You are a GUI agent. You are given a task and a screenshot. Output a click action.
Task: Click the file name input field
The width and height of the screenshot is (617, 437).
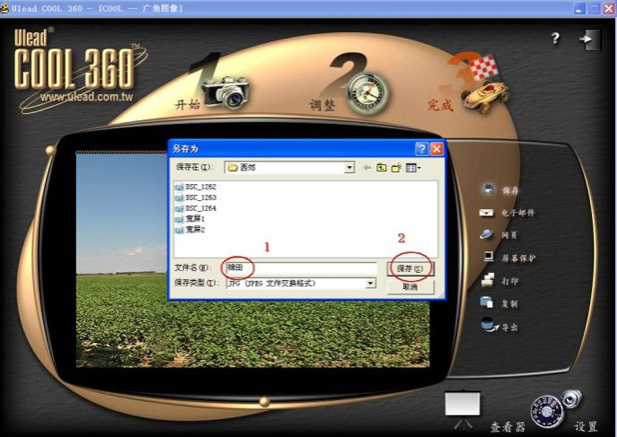pos(301,268)
